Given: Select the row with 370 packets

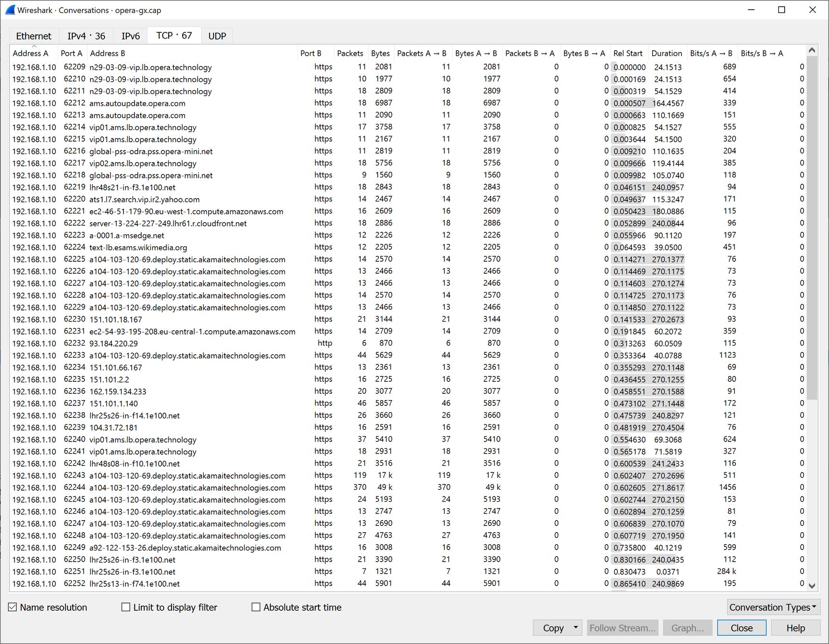Looking at the screenshot, I should click(x=408, y=487).
